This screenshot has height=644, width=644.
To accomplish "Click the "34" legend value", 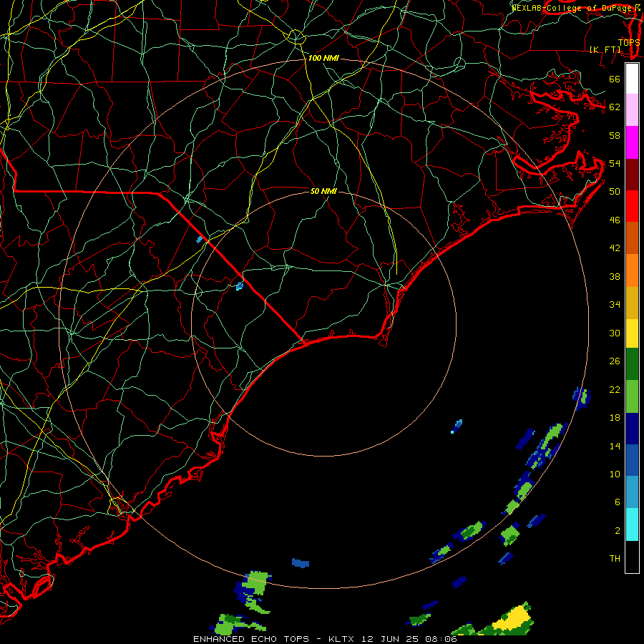I will pyautogui.click(x=615, y=305).
